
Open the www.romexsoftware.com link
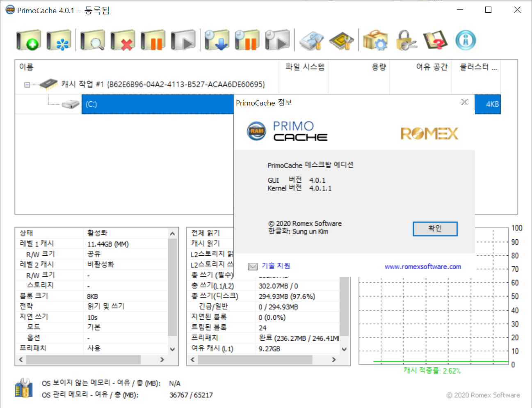(423, 267)
